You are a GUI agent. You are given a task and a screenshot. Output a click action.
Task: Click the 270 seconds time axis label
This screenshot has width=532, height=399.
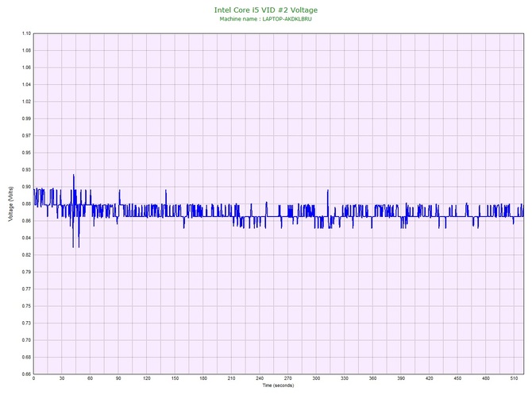click(288, 378)
